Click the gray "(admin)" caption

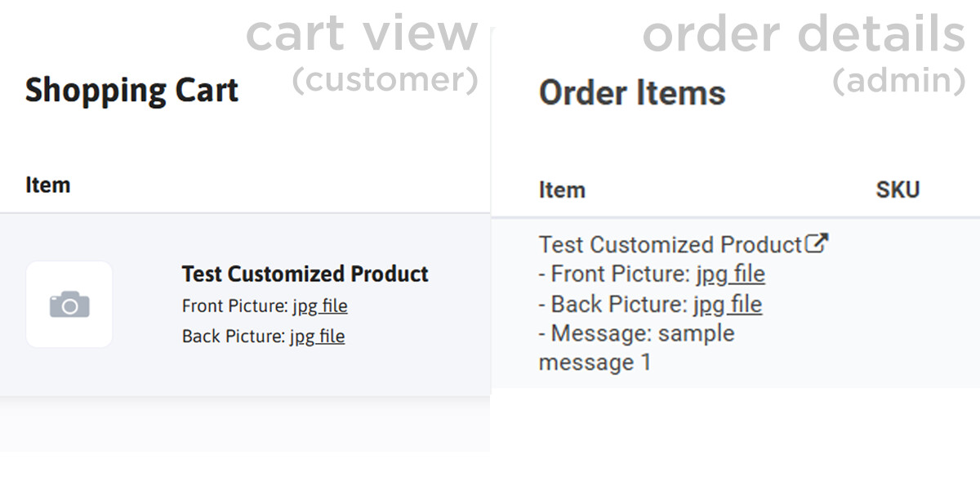[898, 80]
